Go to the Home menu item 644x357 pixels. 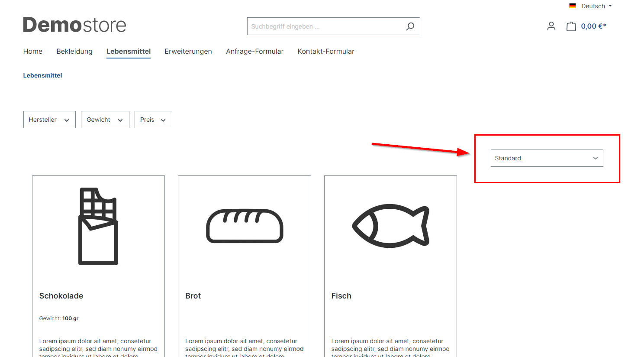33,51
